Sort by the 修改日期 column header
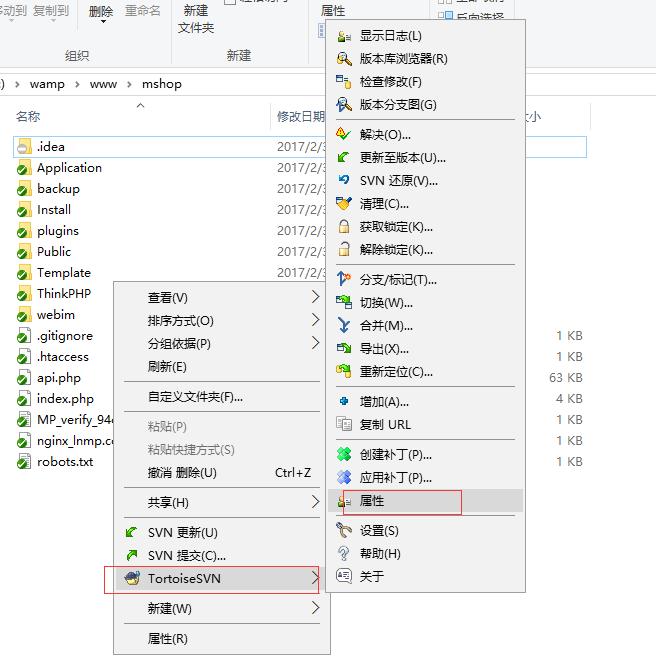 300,116
